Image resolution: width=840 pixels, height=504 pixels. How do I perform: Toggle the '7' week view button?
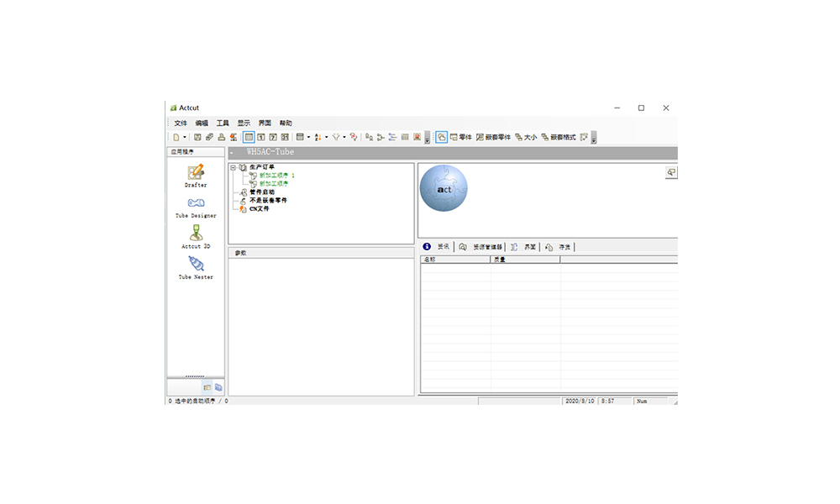(273, 137)
